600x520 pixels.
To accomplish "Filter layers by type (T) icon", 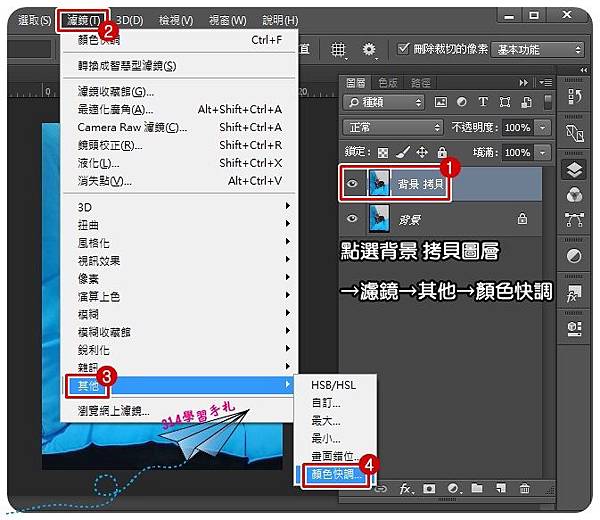I will click(x=483, y=102).
